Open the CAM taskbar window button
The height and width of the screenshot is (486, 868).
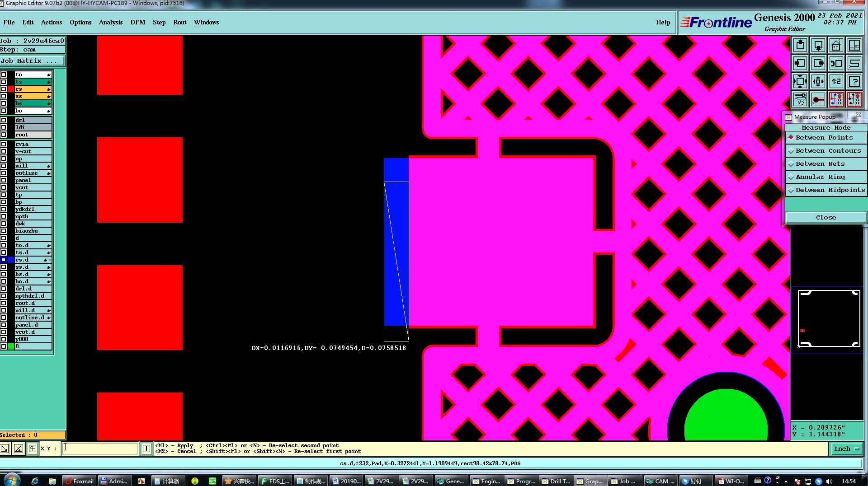(x=660, y=481)
